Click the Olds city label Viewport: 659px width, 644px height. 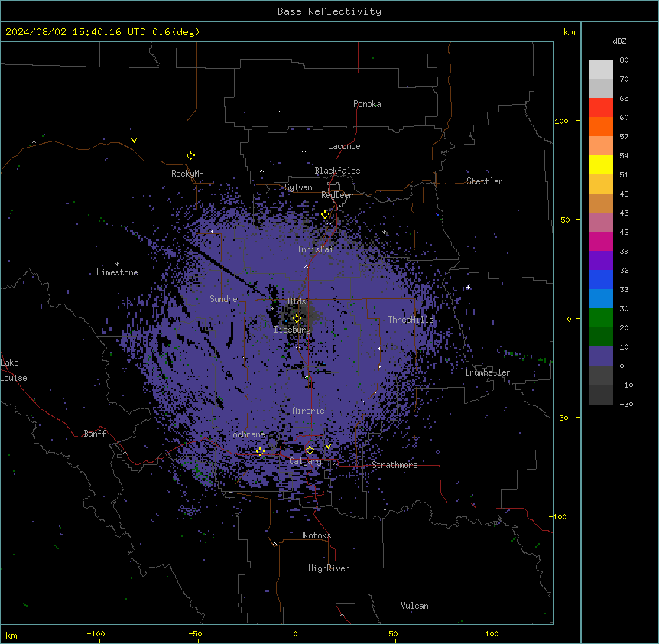pos(297,301)
